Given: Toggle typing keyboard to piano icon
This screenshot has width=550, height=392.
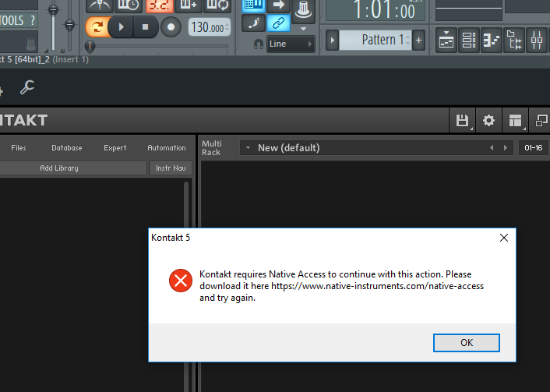Looking at the screenshot, I should point(253,5).
